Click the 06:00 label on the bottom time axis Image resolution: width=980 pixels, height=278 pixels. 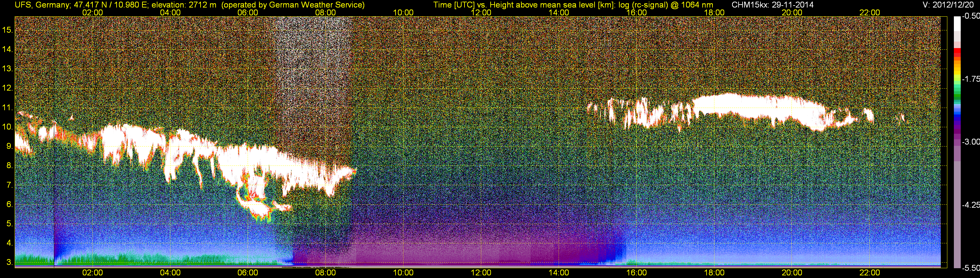(x=248, y=273)
